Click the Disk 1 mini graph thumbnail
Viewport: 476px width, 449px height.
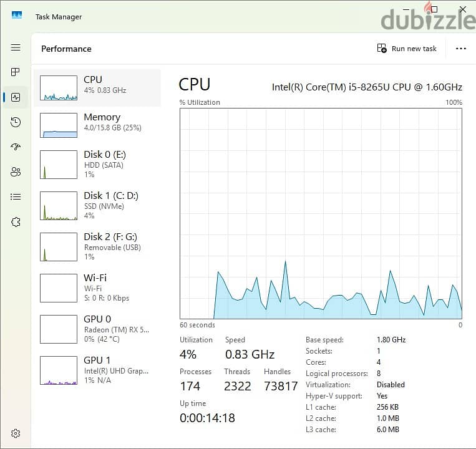59,206
